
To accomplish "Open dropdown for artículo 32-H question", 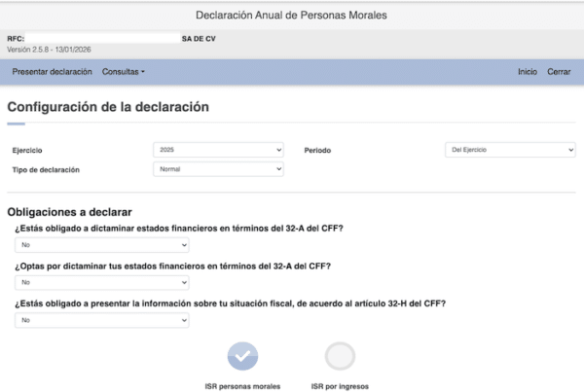I will 101,320.
